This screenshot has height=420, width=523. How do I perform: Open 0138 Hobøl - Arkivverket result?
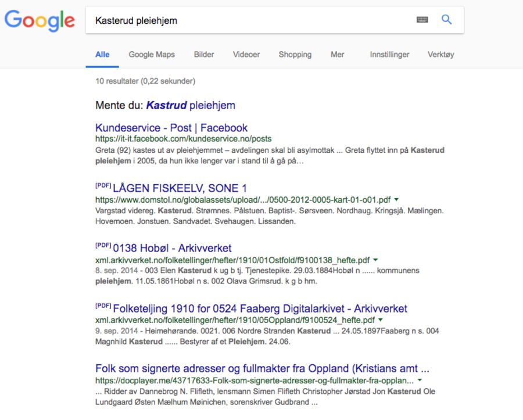172,248
